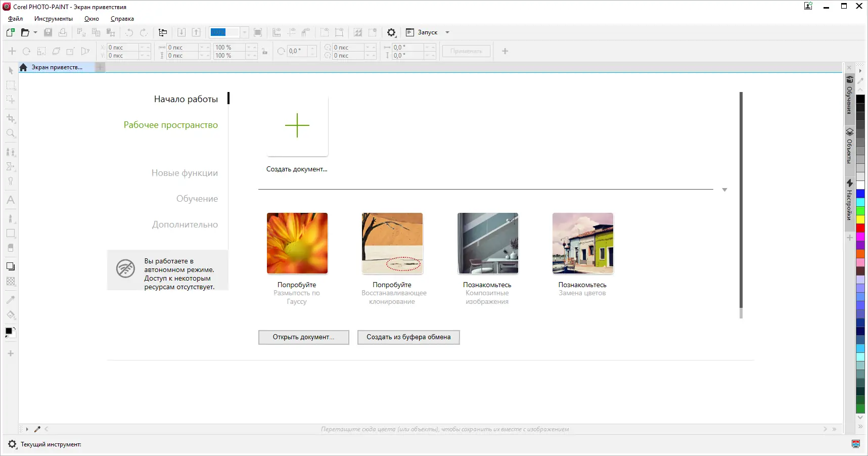Select the Начало работы section
This screenshot has height=456, width=868.
[x=186, y=99]
